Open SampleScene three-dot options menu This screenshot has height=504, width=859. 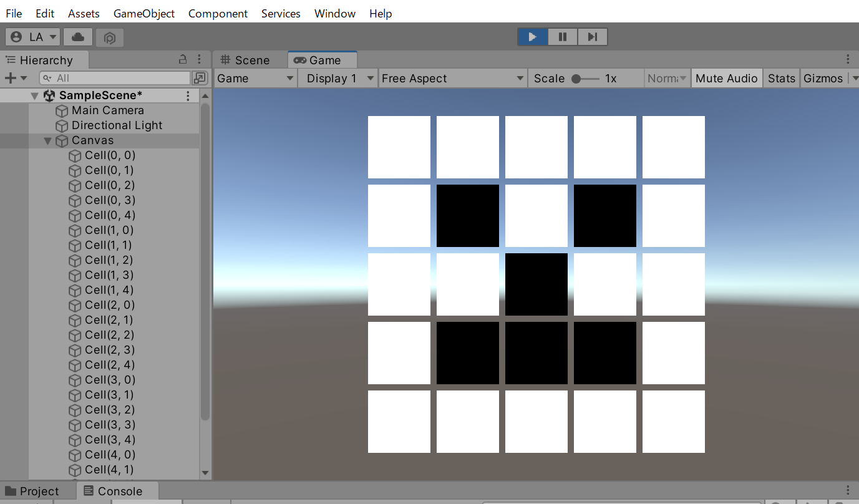click(188, 95)
